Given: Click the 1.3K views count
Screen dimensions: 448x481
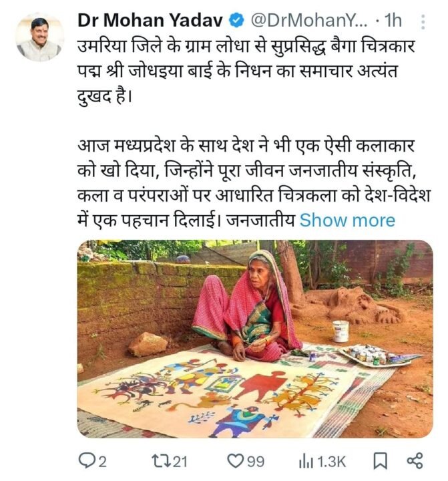Looking at the screenshot, I should pos(332,462).
